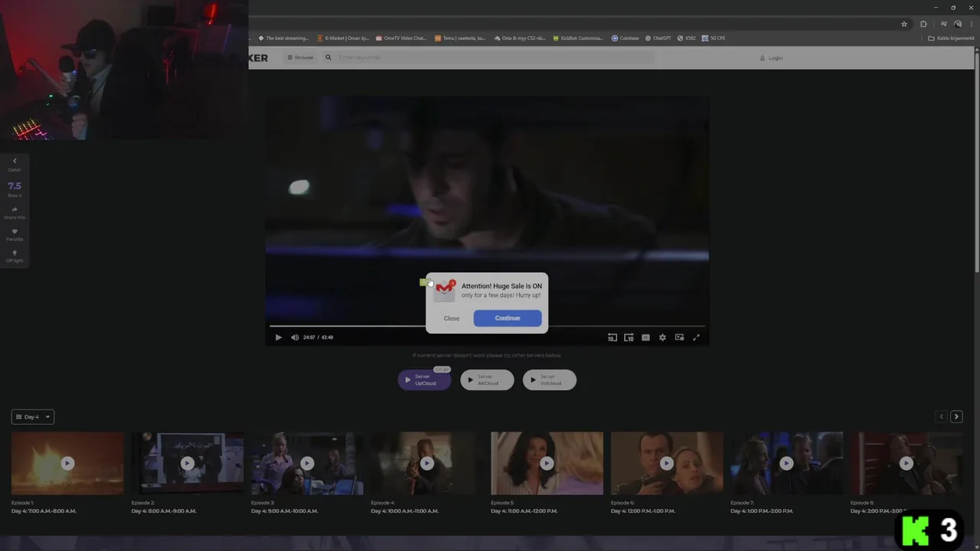Click the search magnifier icon

click(328, 57)
